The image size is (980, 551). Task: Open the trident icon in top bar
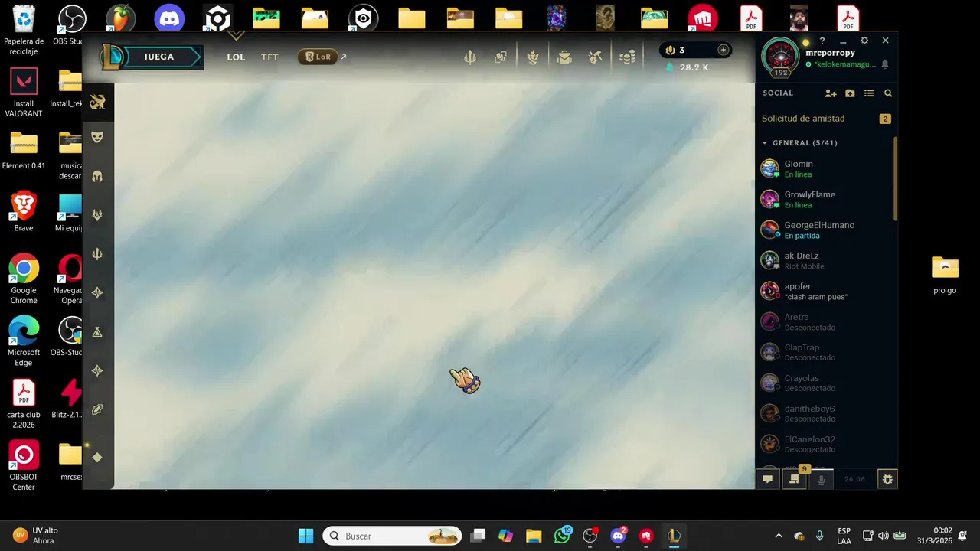[x=470, y=57]
